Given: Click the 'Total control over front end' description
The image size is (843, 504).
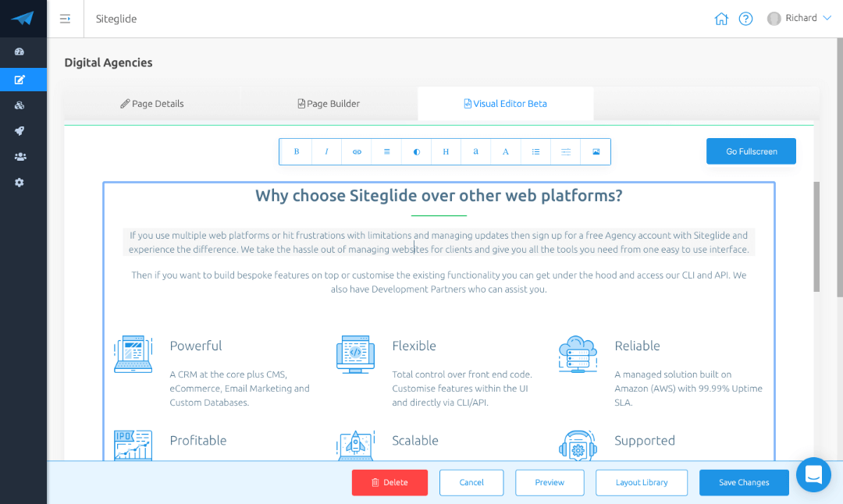Looking at the screenshot, I should (x=462, y=389).
